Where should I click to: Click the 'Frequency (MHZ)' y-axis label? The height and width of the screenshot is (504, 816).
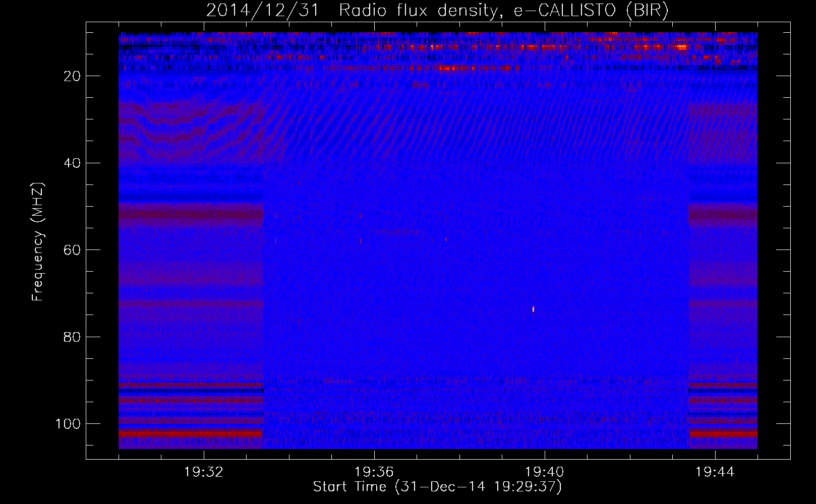pos(38,242)
